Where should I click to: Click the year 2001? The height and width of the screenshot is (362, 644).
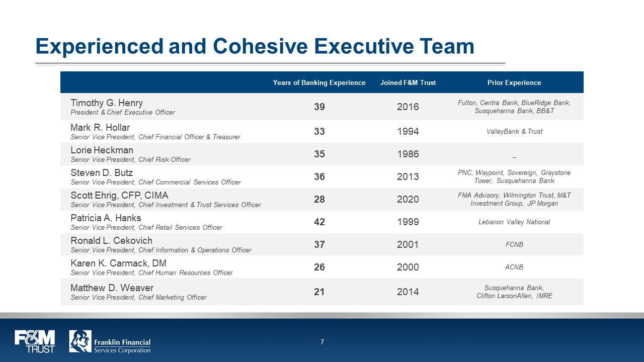coord(408,244)
